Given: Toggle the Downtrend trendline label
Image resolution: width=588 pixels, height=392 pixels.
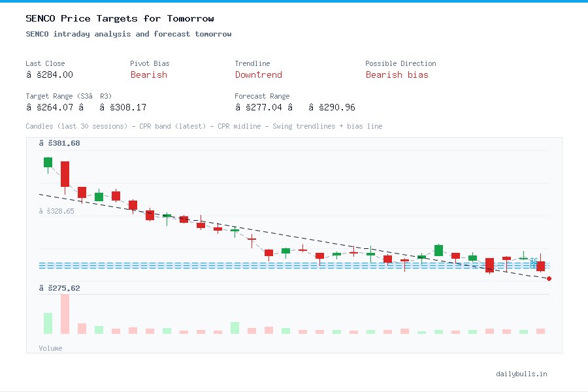Looking at the screenshot, I should (x=259, y=75).
